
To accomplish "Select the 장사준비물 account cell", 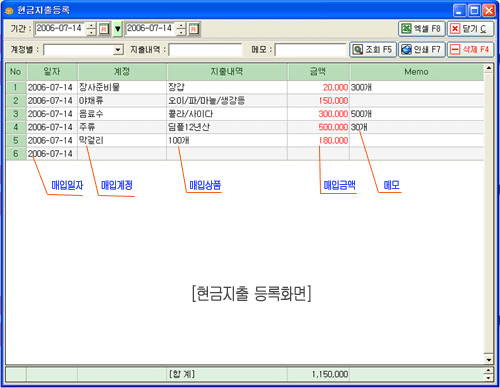I will pos(122,87).
